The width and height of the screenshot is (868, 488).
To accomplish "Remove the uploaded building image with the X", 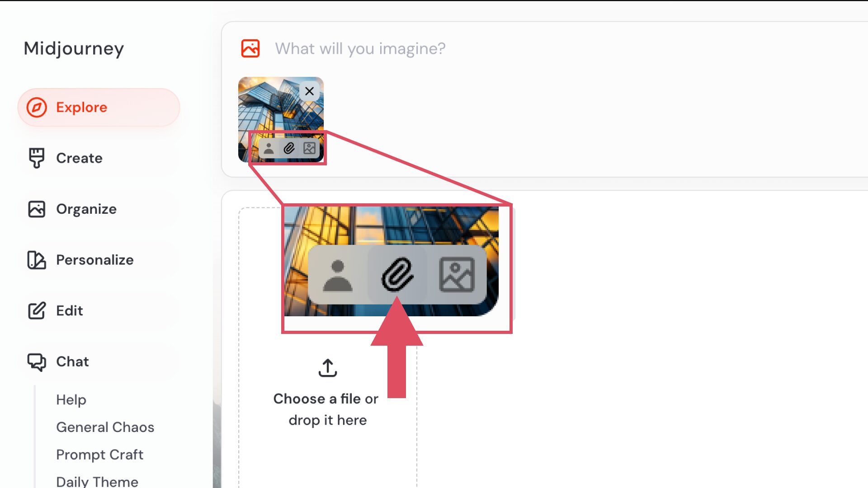I will pyautogui.click(x=309, y=91).
